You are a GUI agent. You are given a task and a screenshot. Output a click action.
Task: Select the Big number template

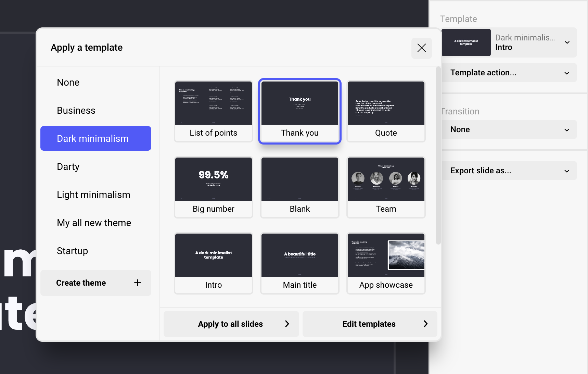213,187
